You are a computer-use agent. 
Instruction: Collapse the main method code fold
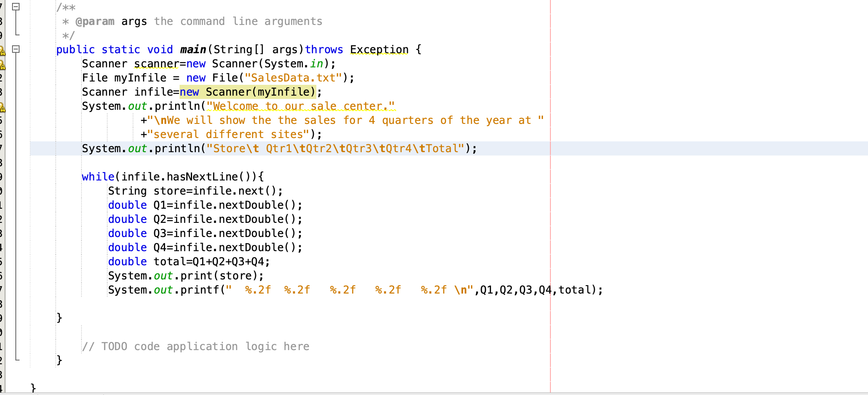(x=17, y=49)
